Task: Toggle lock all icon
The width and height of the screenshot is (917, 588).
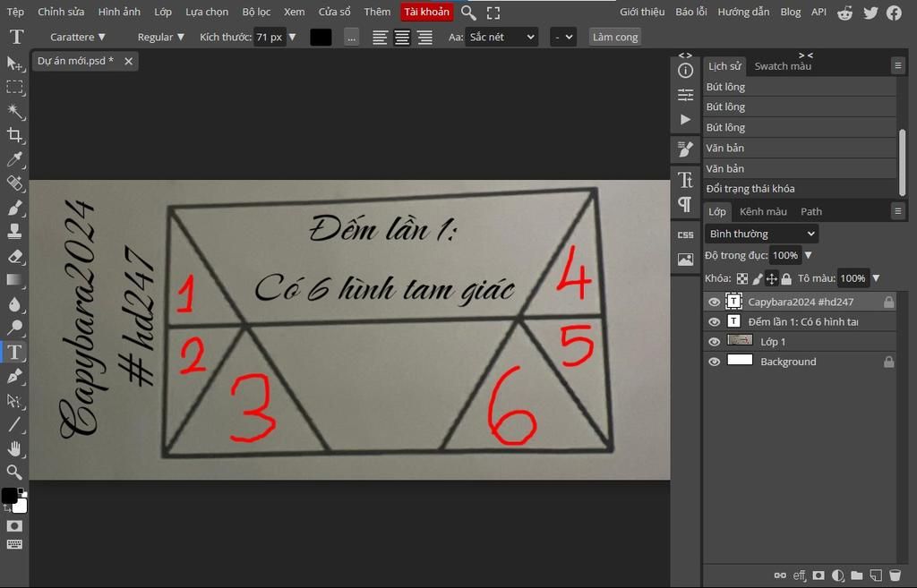Action: [x=786, y=279]
